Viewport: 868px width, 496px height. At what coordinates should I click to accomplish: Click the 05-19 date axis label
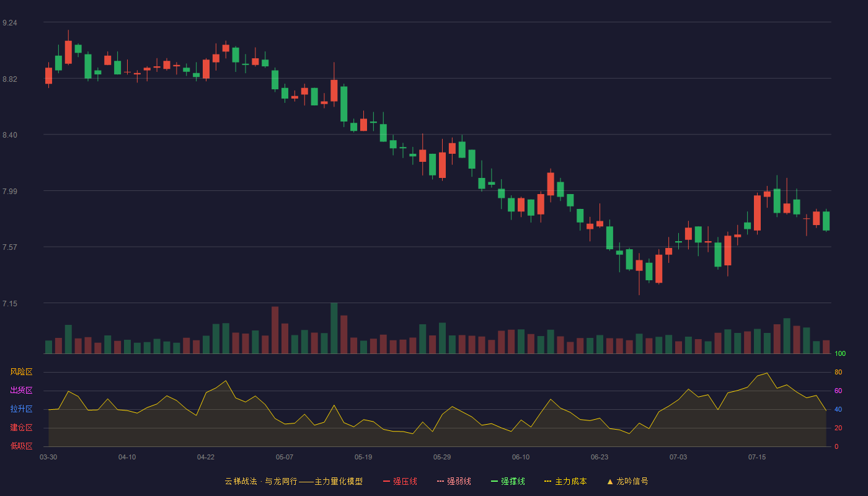tap(363, 457)
